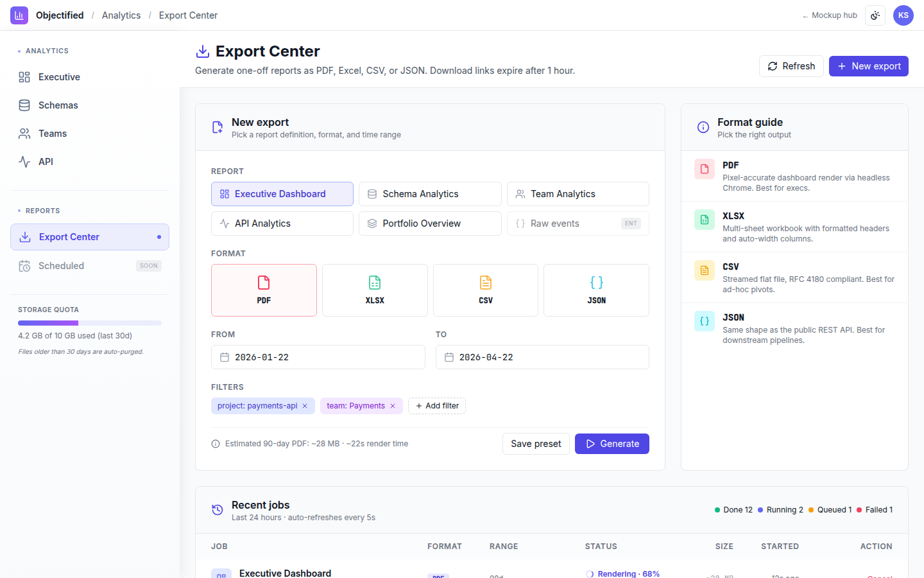The image size is (924, 578).
Task: Click the info icon beside the estimate
Action: (x=216, y=444)
